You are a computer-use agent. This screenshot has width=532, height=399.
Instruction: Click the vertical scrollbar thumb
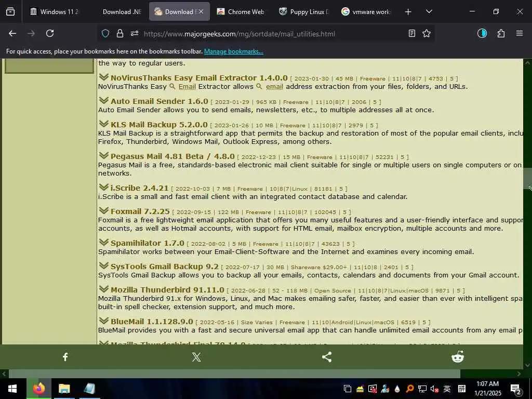pyautogui.click(x=527, y=178)
